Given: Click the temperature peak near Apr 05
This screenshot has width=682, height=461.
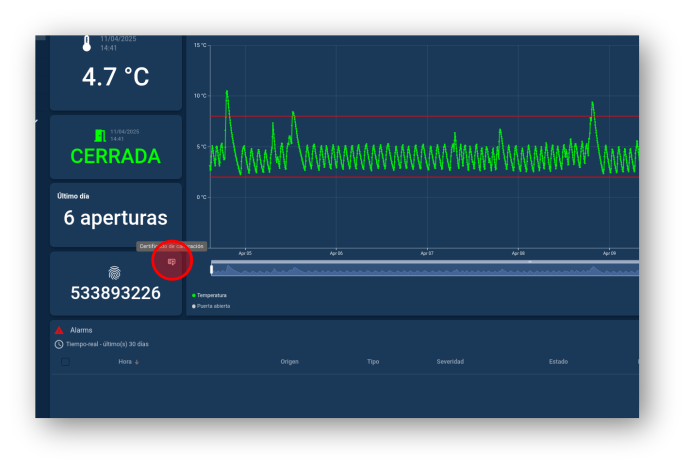Looking at the screenshot, I should pyautogui.click(x=227, y=92).
